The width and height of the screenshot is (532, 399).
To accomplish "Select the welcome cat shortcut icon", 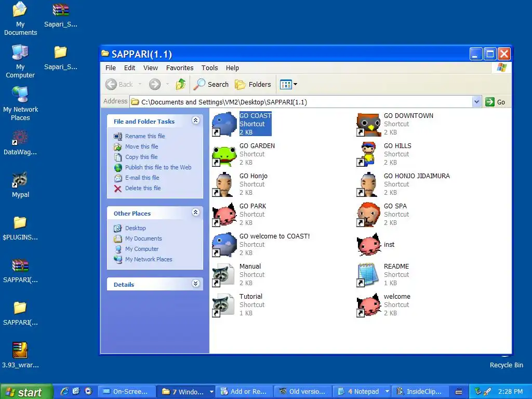I will [369, 305].
